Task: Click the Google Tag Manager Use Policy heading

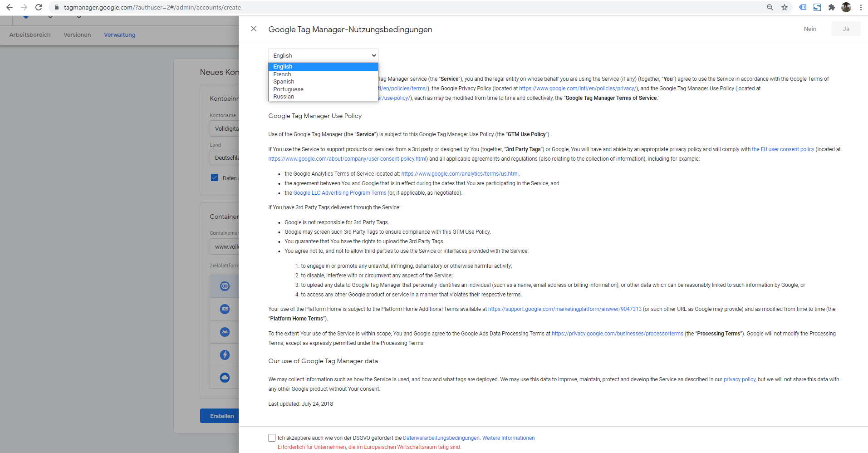Action: 315,116
